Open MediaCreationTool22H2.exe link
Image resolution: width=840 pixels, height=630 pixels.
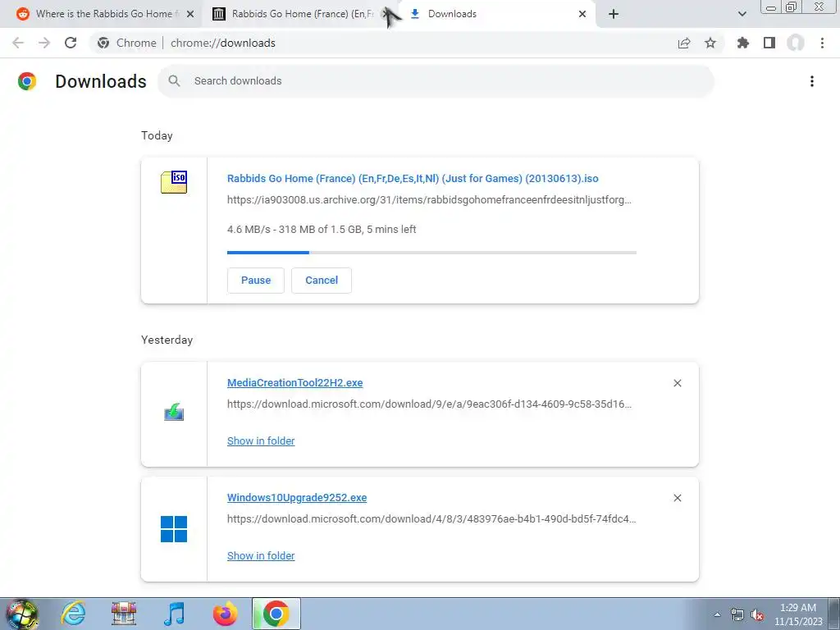click(294, 382)
